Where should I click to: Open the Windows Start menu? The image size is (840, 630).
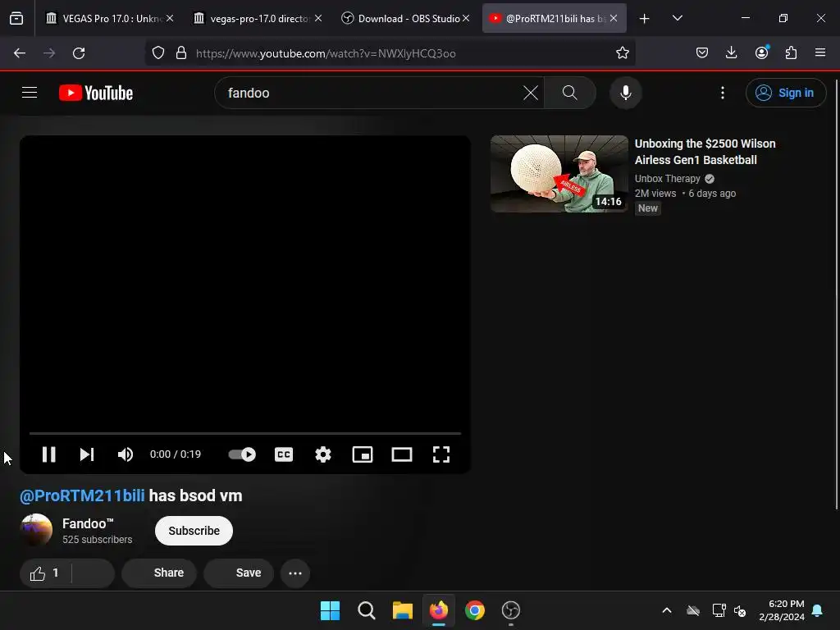click(330, 610)
